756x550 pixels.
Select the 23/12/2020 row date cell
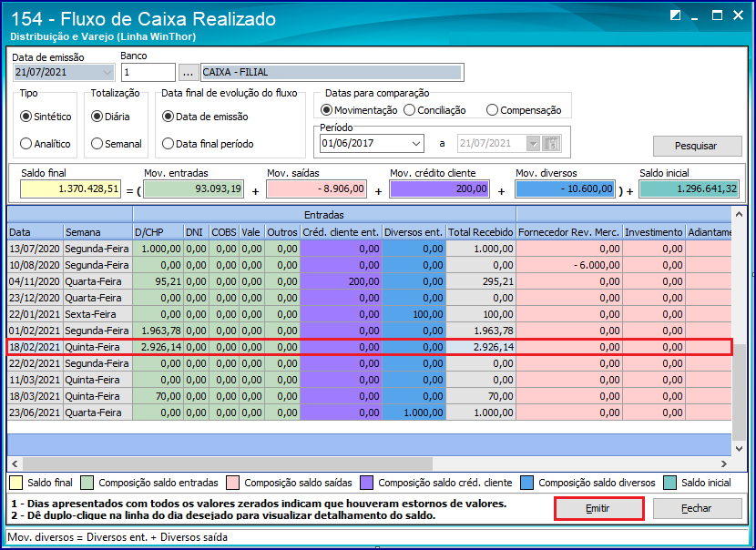pos(36,298)
